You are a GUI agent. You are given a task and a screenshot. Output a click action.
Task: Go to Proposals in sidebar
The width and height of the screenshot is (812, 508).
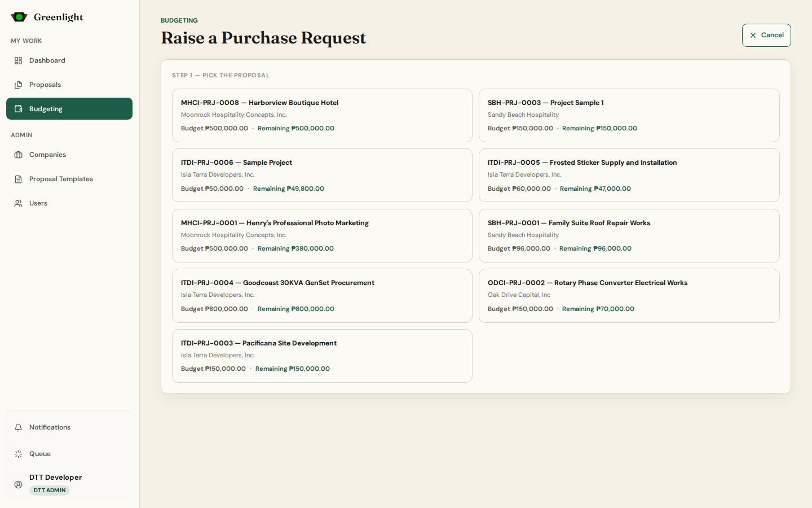[x=69, y=85]
